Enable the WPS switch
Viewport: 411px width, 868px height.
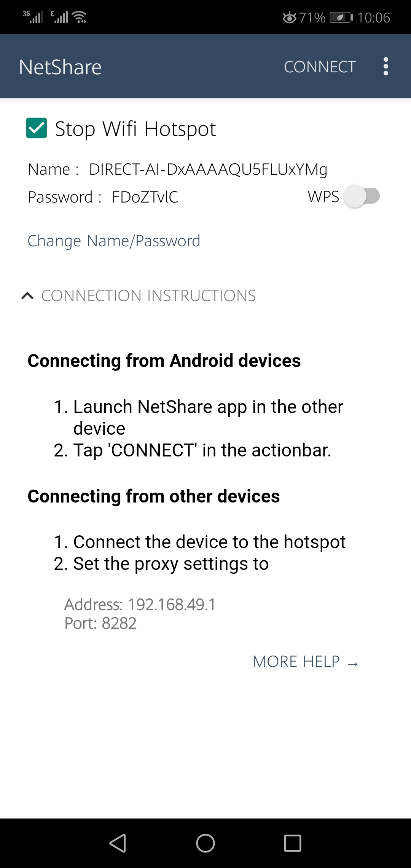tap(362, 196)
